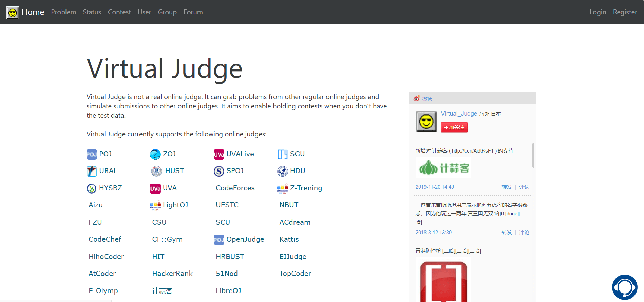Open the HIT judge link
The image size is (644, 302).
click(x=158, y=257)
